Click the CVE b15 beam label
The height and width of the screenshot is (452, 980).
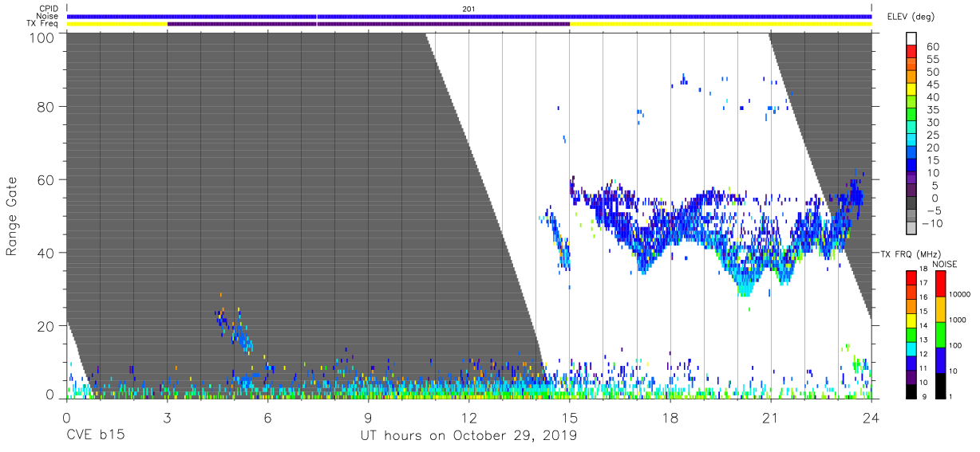[x=94, y=436]
